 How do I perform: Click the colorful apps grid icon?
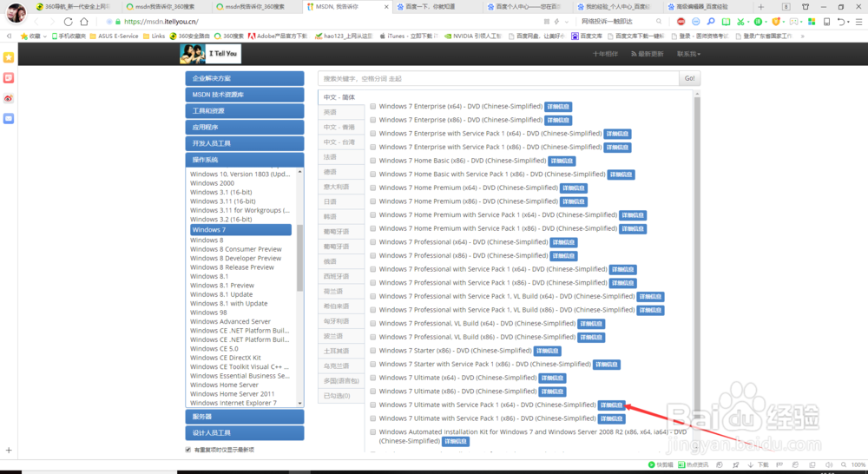[x=812, y=22]
